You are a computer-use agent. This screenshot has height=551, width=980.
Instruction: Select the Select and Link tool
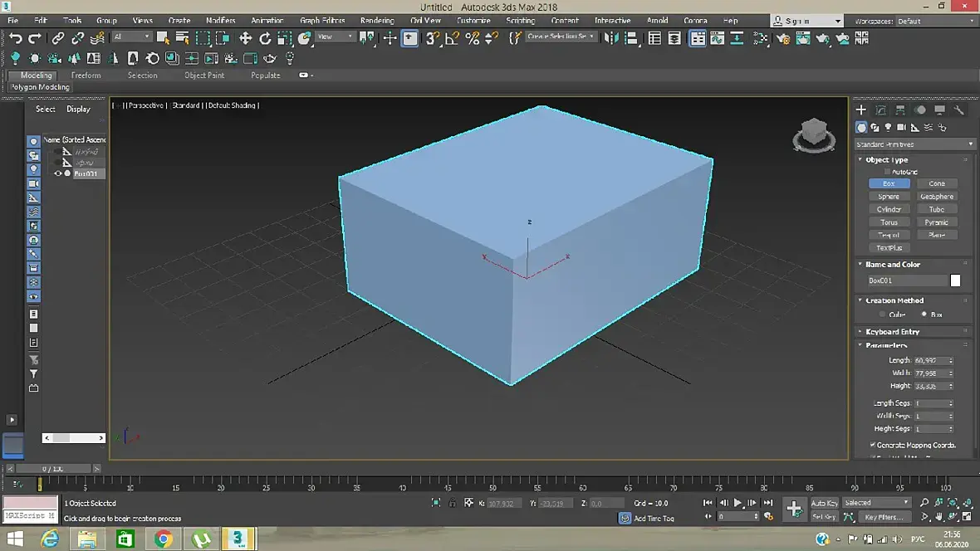pos(57,39)
